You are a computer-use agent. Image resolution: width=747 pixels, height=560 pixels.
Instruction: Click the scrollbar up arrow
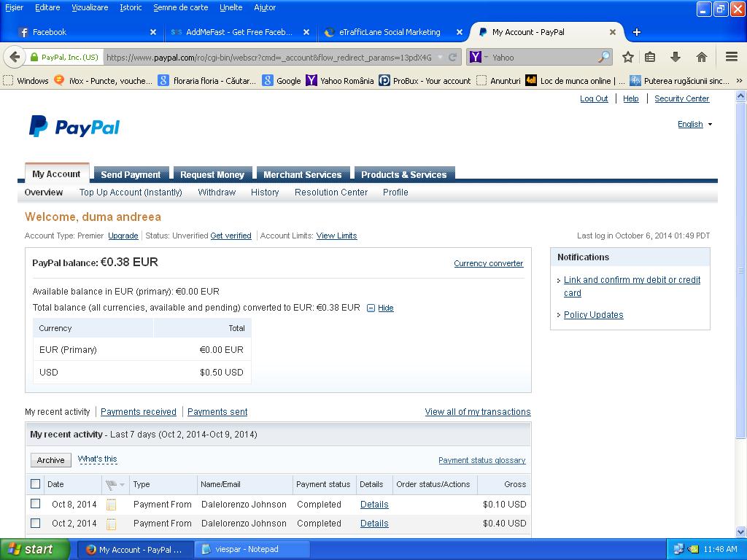point(741,96)
